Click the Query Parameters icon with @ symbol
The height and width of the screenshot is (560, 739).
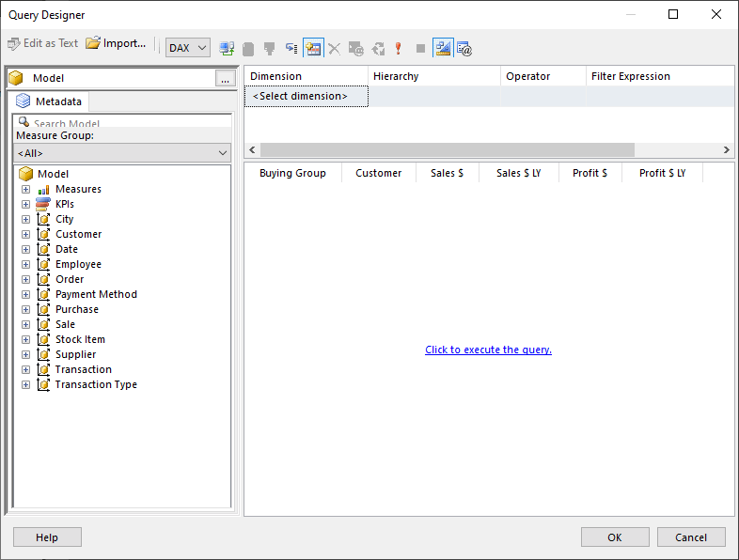coord(464,48)
